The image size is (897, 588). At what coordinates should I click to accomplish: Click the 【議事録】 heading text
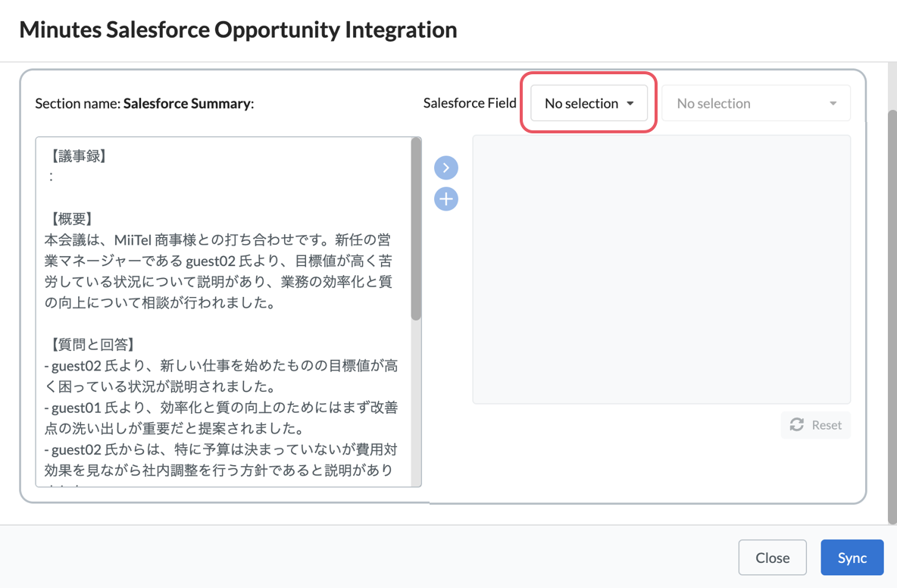point(78,156)
